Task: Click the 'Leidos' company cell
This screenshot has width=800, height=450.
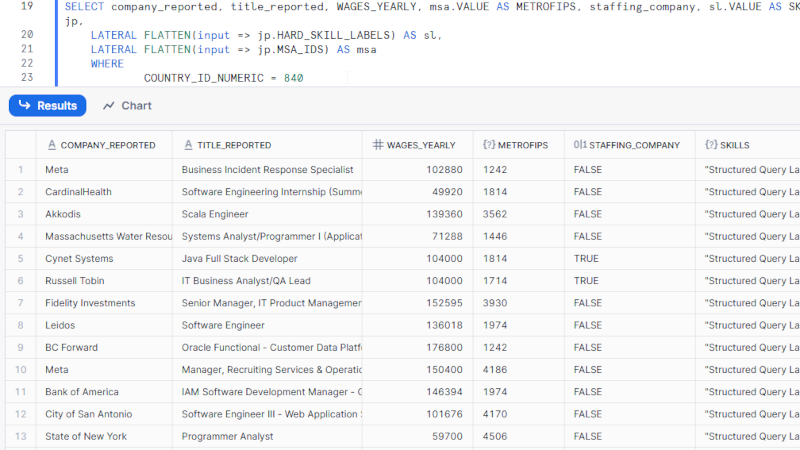Action: point(104,325)
